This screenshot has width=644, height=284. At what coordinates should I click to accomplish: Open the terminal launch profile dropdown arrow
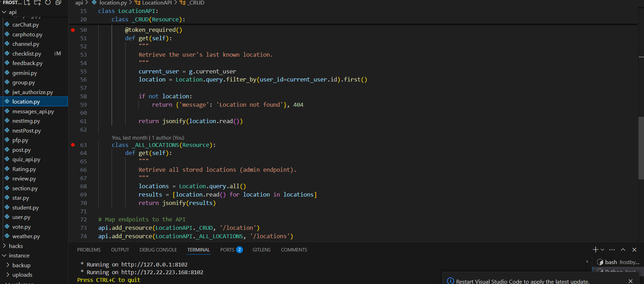tap(602, 250)
